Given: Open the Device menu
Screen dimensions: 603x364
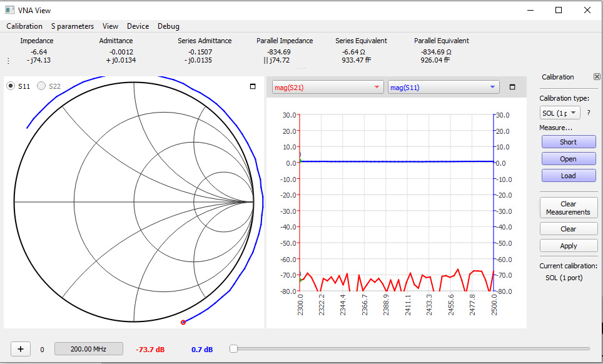Looking at the screenshot, I should tap(138, 26).
